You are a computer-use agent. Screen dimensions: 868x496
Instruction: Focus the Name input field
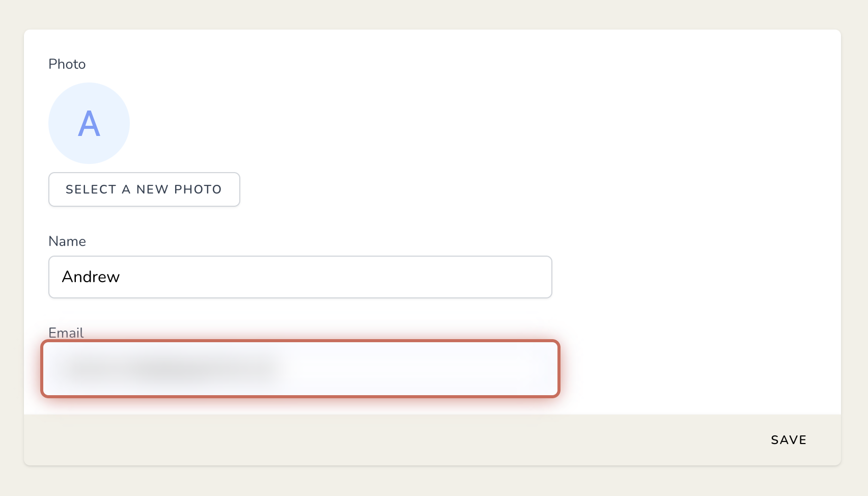tap(300, 277)
